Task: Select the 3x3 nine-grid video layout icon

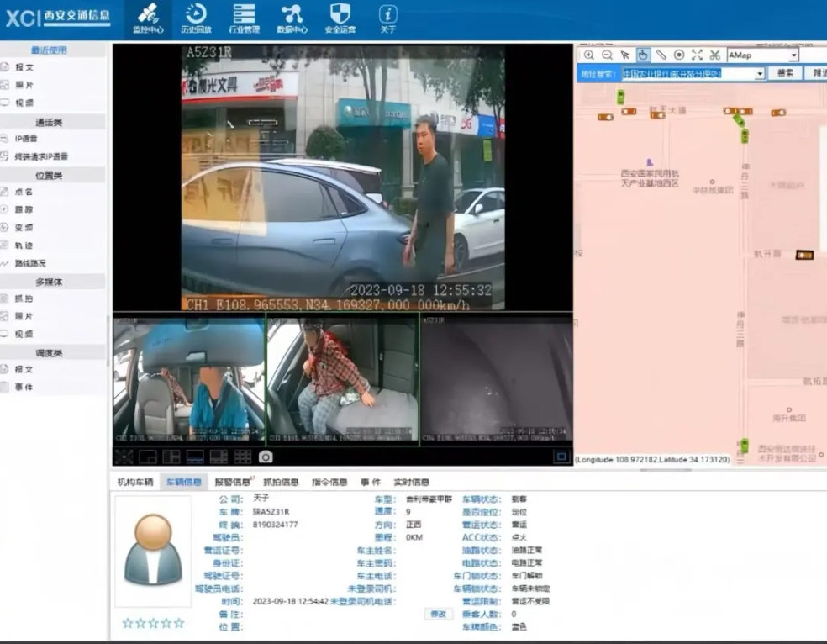Action: 243,457
